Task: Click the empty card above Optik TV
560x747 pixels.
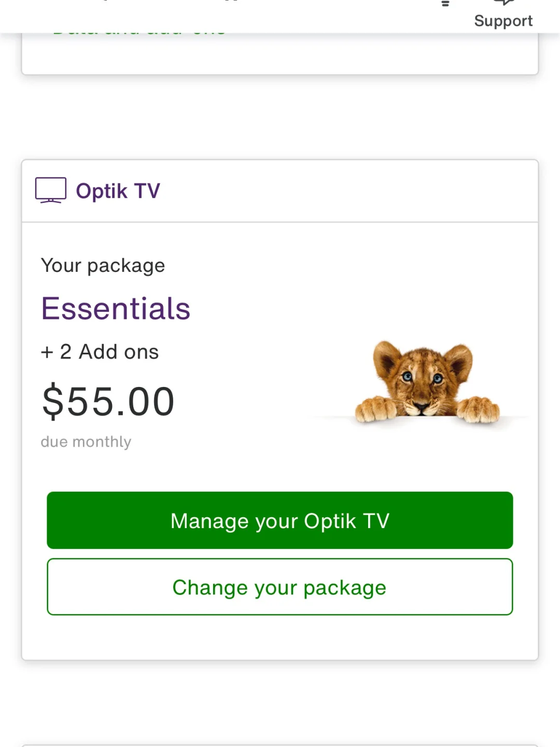Action: (x=280, y=56)
